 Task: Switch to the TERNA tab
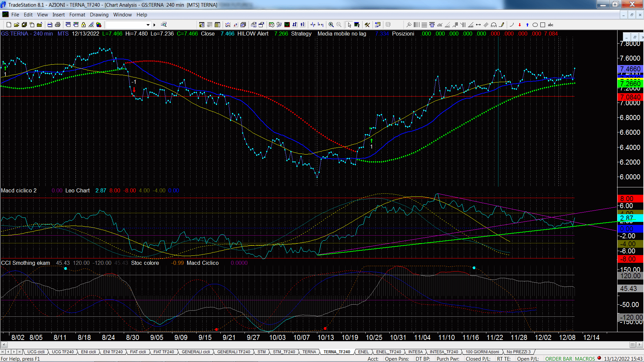[309, 352]
